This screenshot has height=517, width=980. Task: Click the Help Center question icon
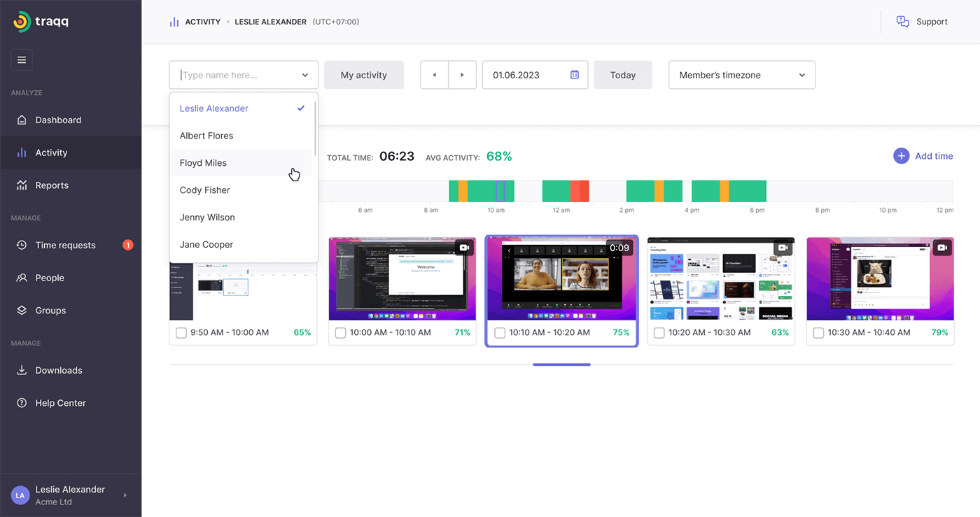tap(22, 403)
